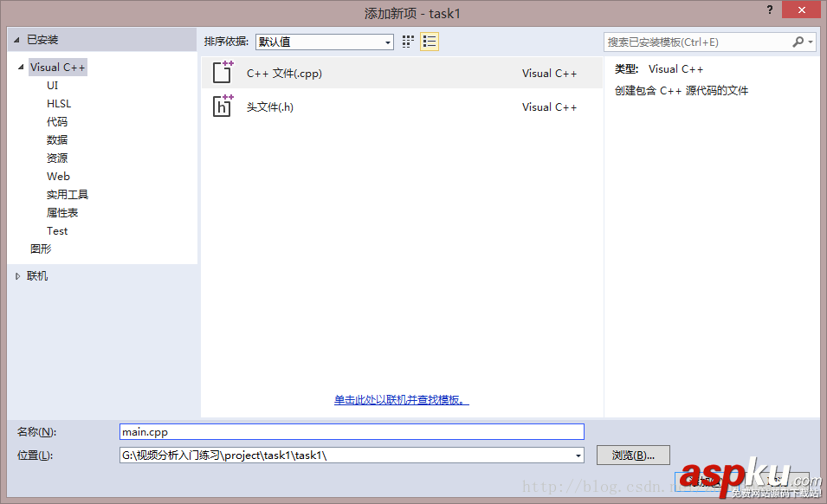Select the 数据 category
Viewport: 827px width, 504px height.
pyautogui.click(x=57, y=139)
